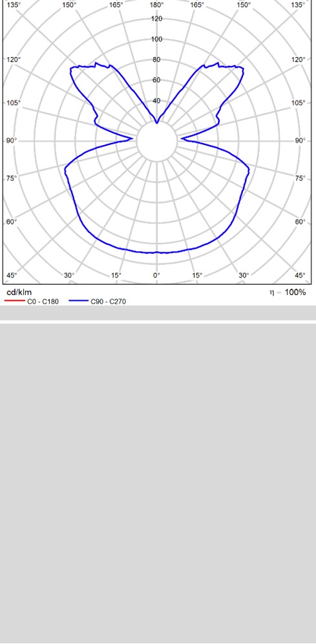Click the white center circle of polar plot
This screenshot has height=644, width=316.
pyautogui.click(x=156, y=141)
